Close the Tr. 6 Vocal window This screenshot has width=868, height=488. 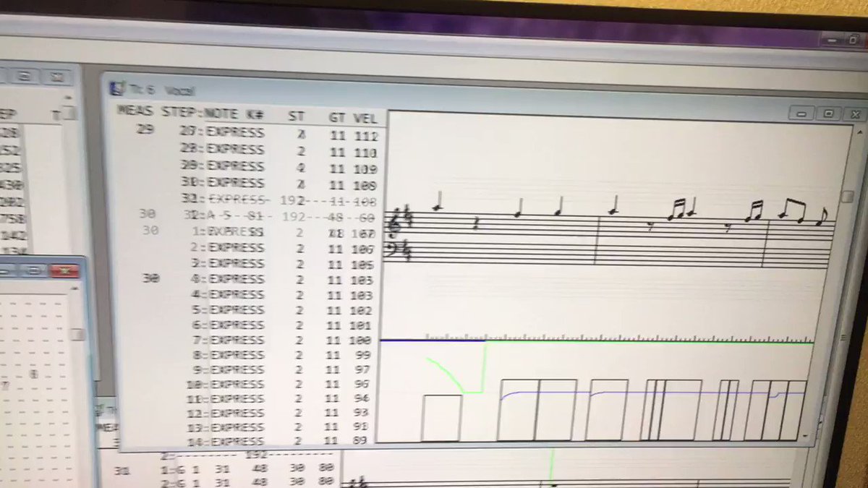pyautogui.click(x=854, y=115)
